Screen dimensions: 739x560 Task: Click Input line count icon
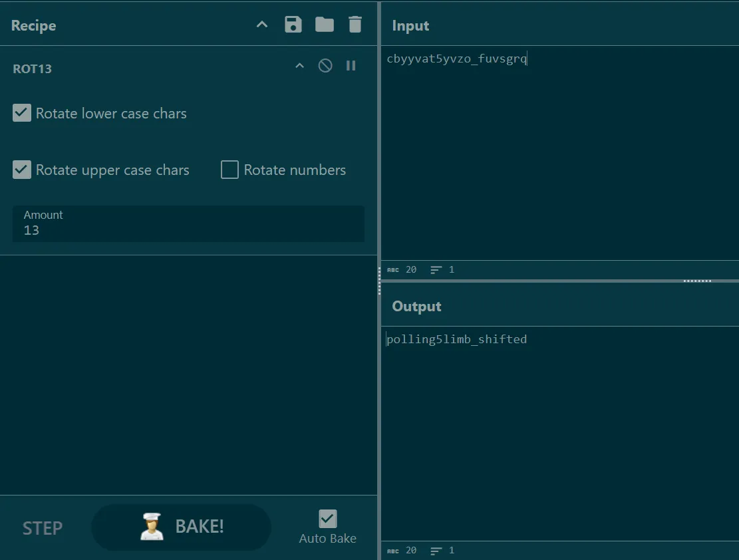coord(436,269)
